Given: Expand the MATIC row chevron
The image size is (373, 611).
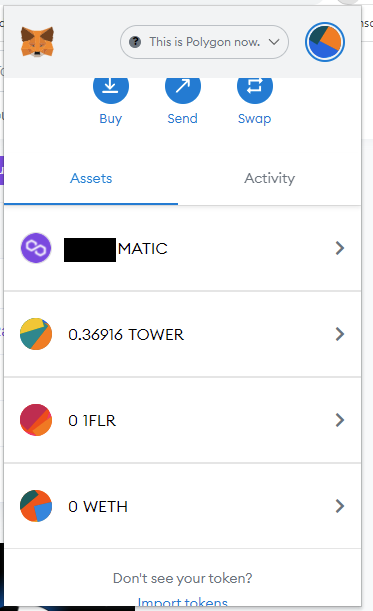Looking at the screenshot, I should (340, 248).
